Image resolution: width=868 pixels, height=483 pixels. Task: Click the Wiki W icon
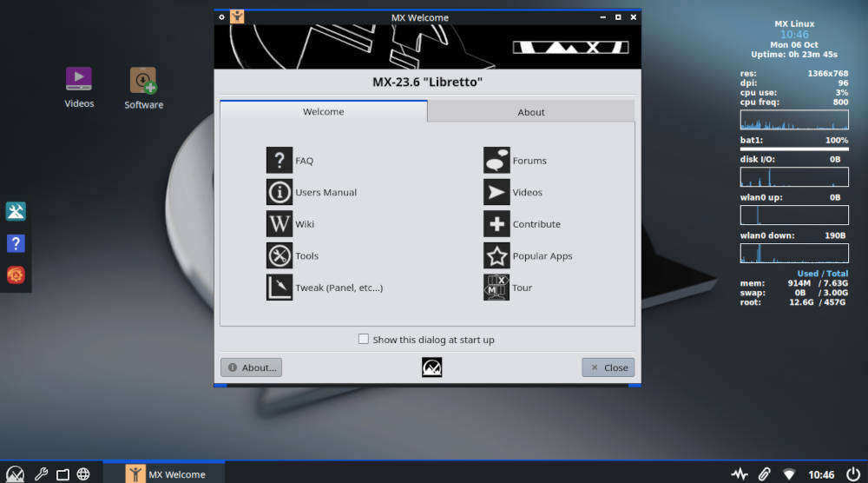279,224
